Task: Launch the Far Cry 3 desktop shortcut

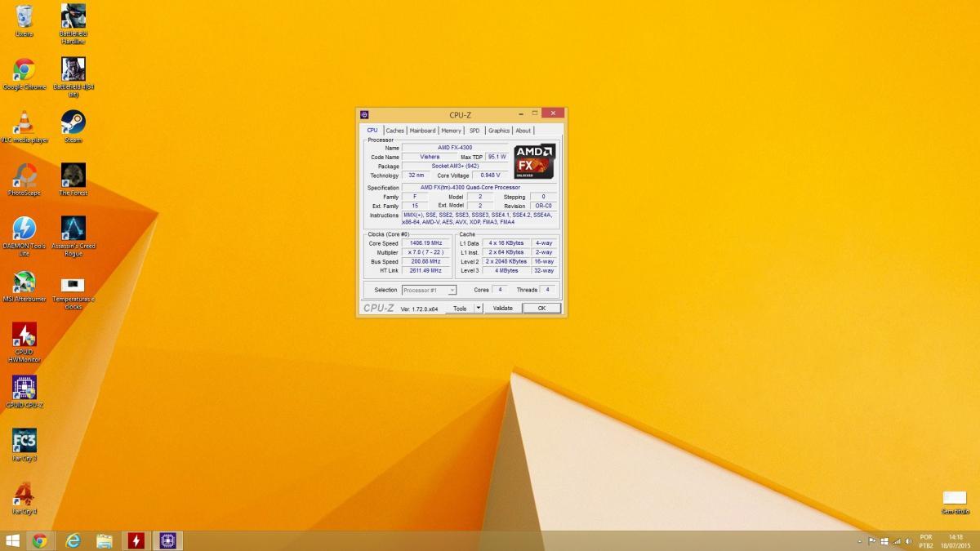Action: (x=24, y=445)
